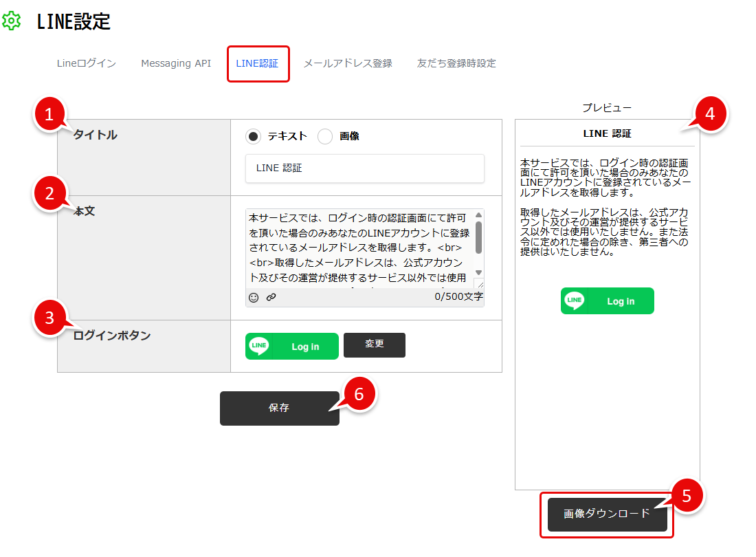Open the Messaging API tab
Image resolution: width=756 pixels, height=557 pixels.
[x=175, y=63]
